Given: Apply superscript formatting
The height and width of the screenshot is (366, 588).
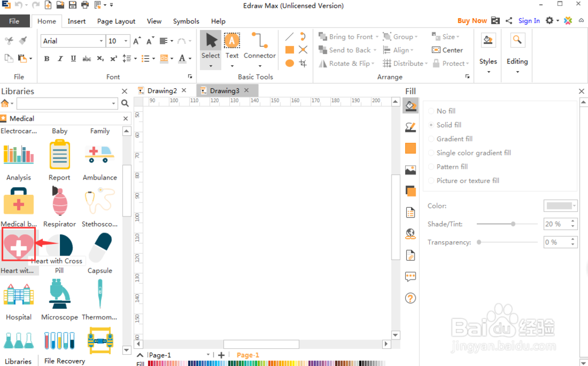Looking at the screenshot, I should (113, 59).
